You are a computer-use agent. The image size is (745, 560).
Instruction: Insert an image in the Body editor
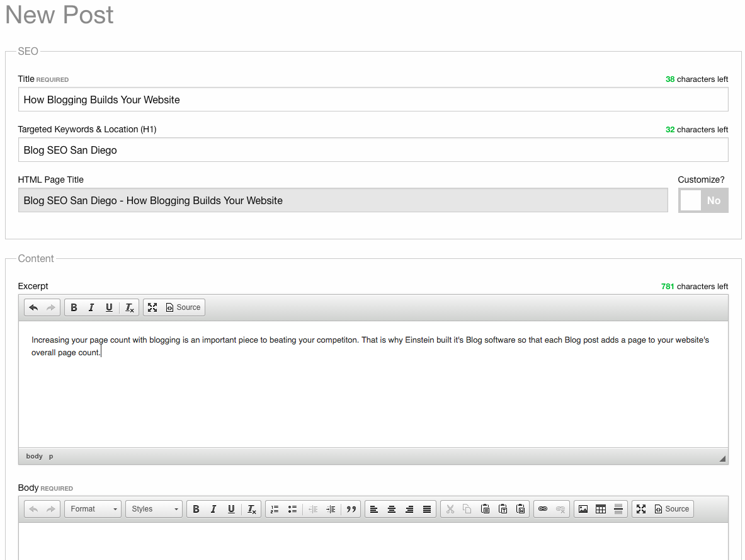click(583, 509)
